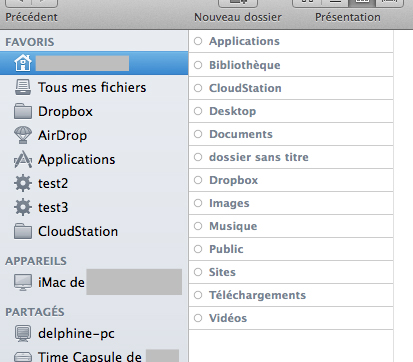Viewport: 413px width, 362px height.
Task: Select the circle next to Téléchargements
Action: point(198,295)
